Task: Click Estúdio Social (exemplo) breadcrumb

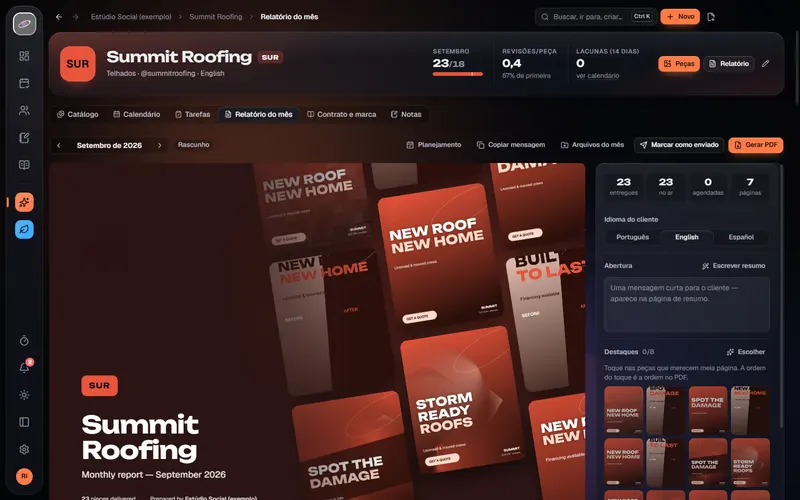Action: (131, 17)
